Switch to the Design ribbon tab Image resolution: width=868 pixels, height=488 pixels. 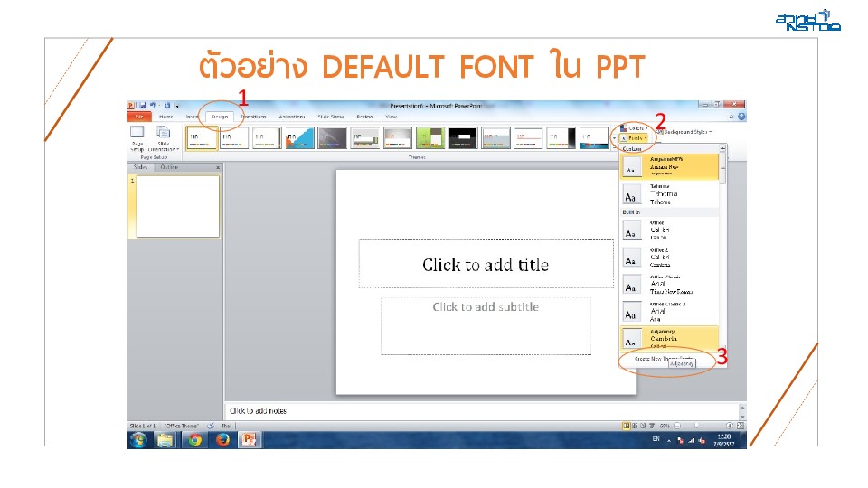[220, 117]
